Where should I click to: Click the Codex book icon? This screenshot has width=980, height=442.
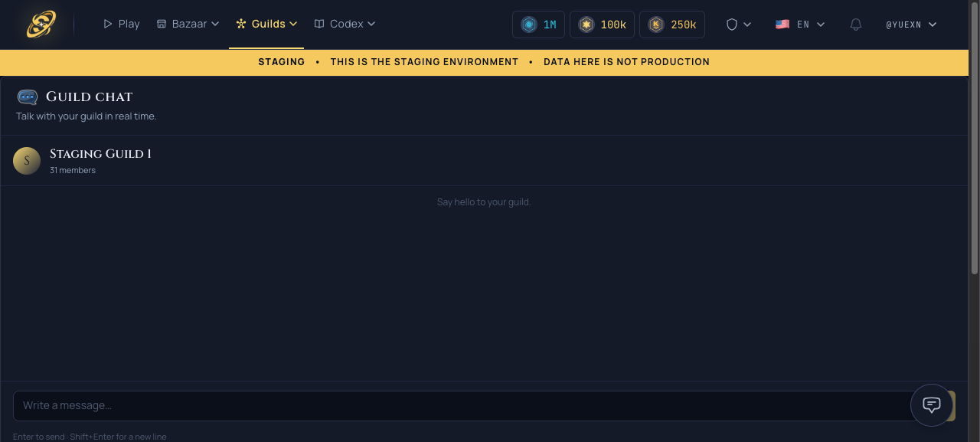pos(319,24)
